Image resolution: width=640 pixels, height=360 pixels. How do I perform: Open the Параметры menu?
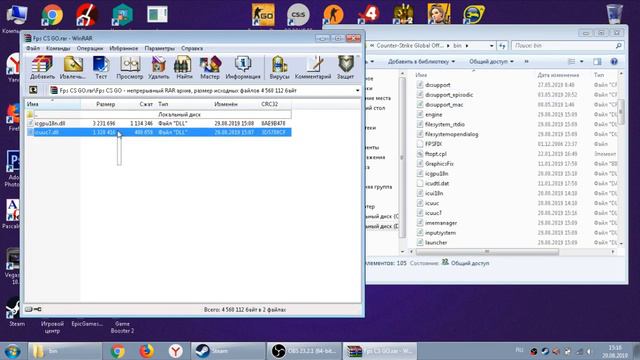pos(160,48)
